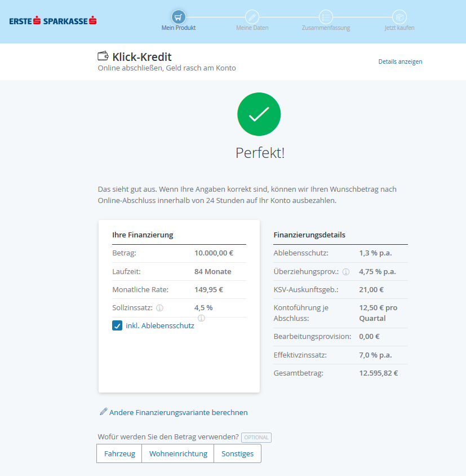Click the Meine Daten pencil step icon

tap(252, 16)
